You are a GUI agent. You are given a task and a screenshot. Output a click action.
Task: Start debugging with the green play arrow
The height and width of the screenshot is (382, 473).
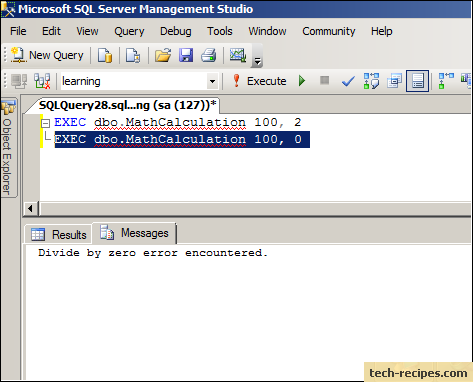[x=302, y=81]
